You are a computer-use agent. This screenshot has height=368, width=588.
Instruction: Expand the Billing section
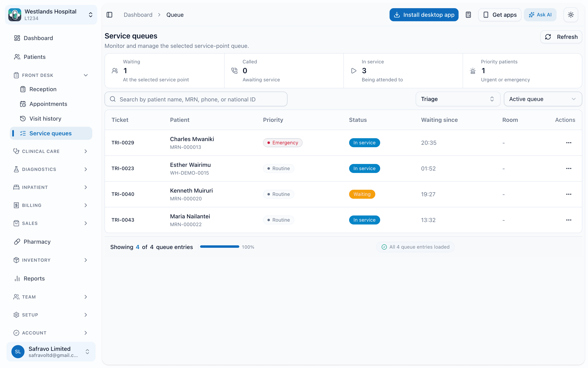(x=51, y=205)
